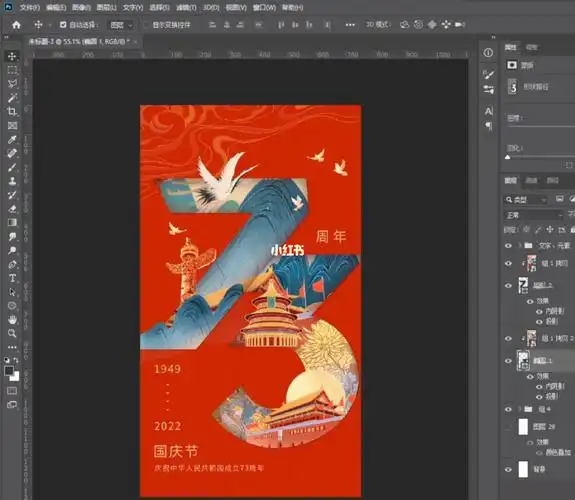The height and width of the screenshot is (500, 575).
Task: Select the Frame tool
Action: [12, 125]
